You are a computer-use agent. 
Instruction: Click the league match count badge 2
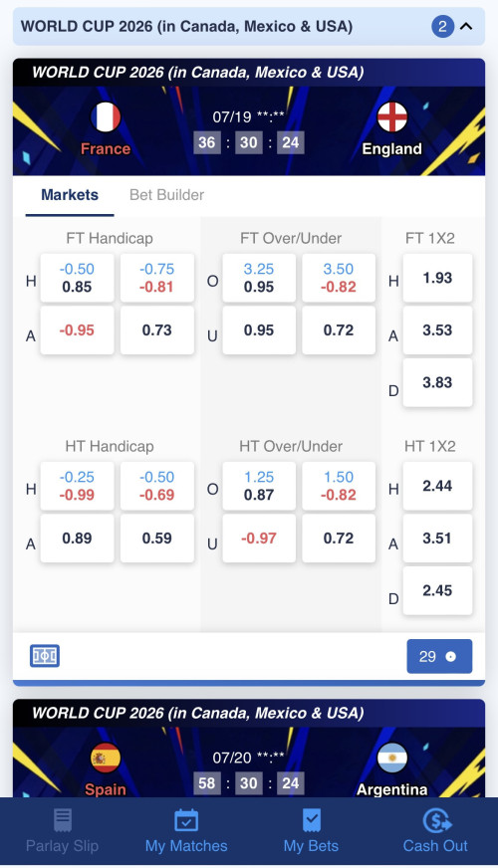[x=442, y=26]
